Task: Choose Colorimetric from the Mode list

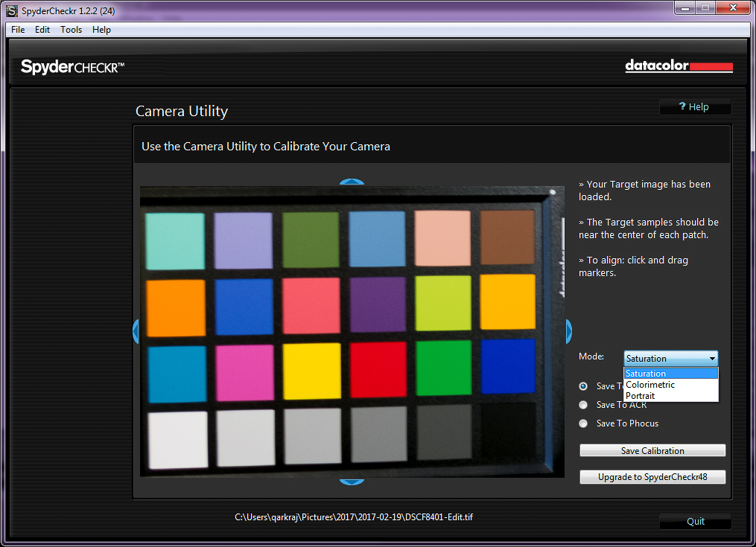Action: pyautogui.click(x=670, y=385)
